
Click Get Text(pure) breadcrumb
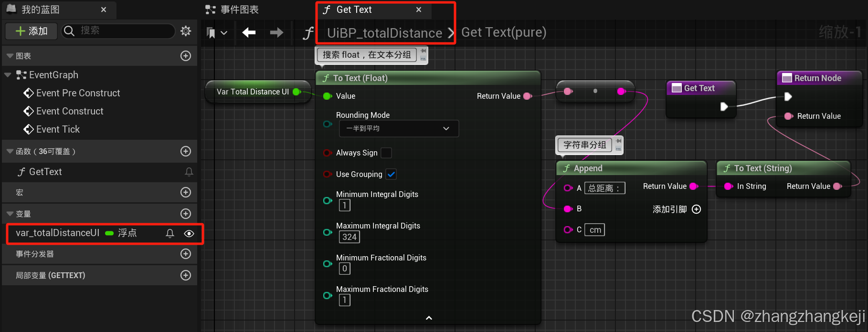click(x=504, y=32)
